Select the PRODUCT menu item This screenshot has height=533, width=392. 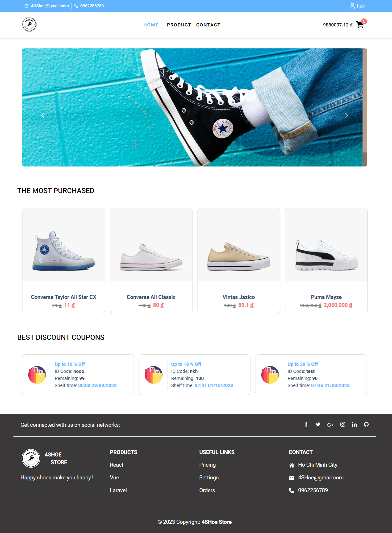point(179,25)
